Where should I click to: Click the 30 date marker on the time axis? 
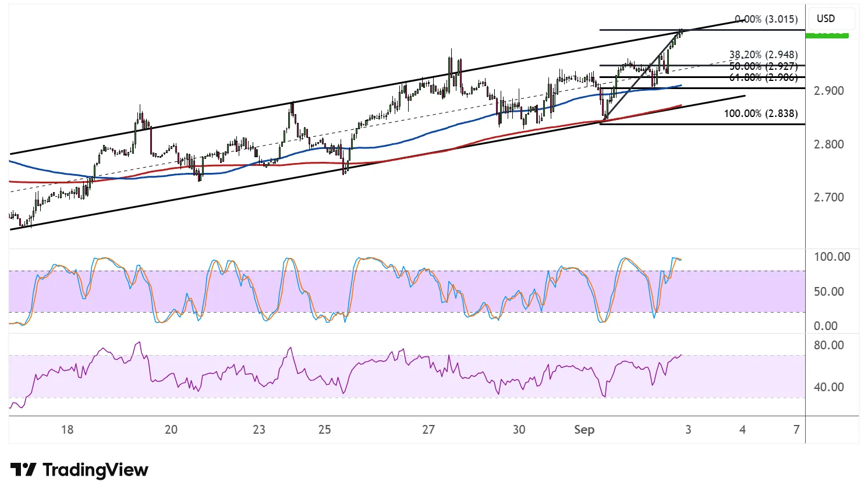pos(519,430)
